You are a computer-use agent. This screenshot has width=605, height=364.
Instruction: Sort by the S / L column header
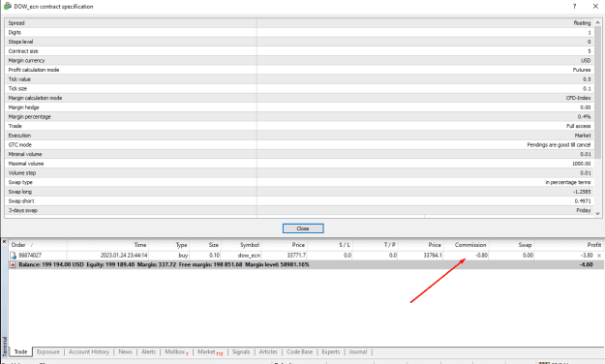330,245
